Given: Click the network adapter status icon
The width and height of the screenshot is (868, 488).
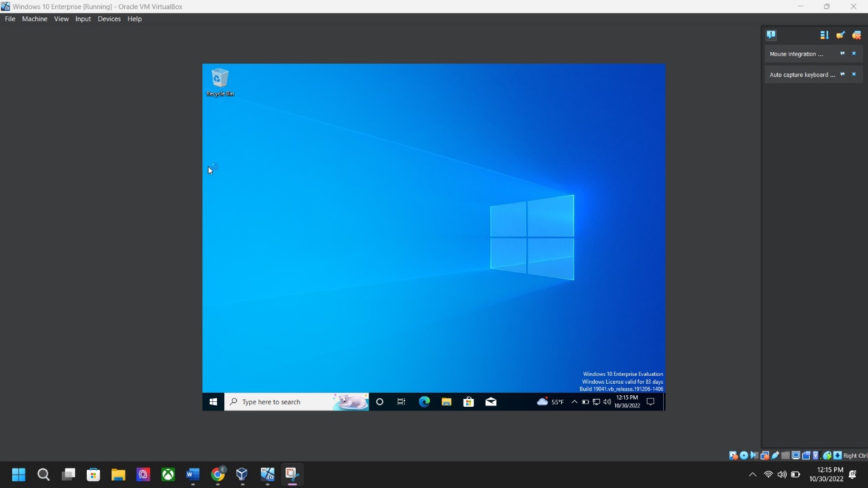Looking at the screenshot, I should coord(765,455).
